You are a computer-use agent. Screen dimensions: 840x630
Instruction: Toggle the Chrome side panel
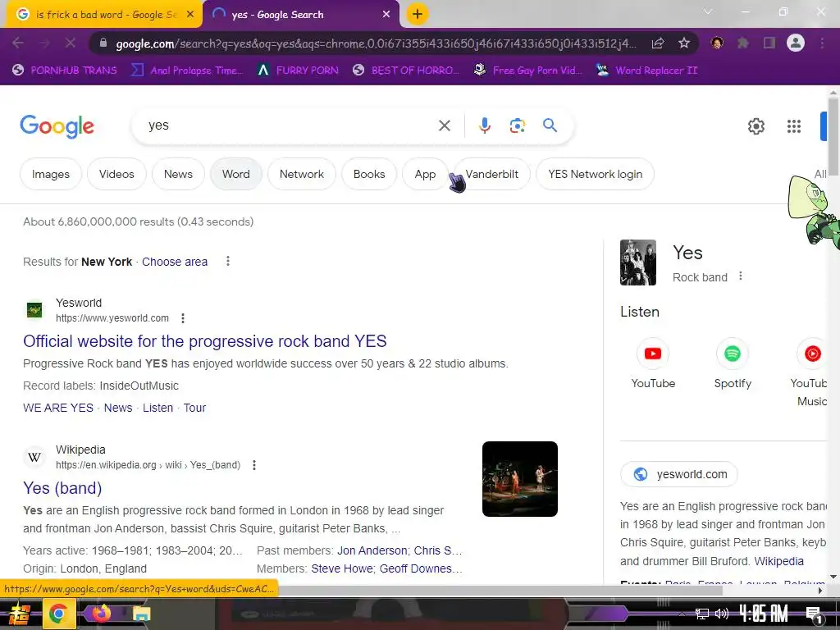click(x=769, y=43)
